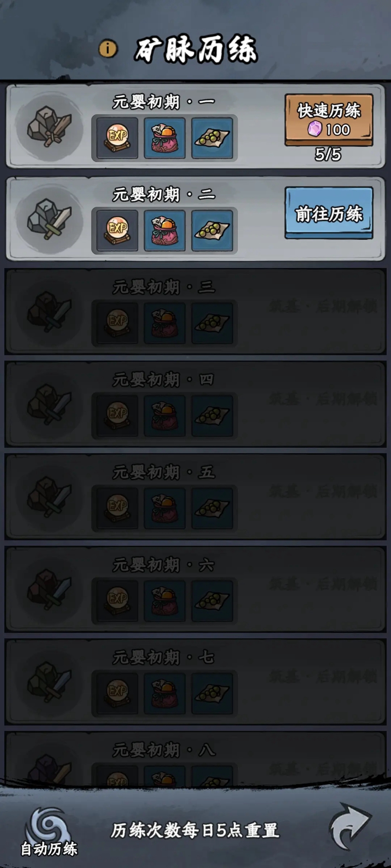Tap the pink pouch reward in 元婴初期·二
The image size is (391, 868).
[165, 231]
